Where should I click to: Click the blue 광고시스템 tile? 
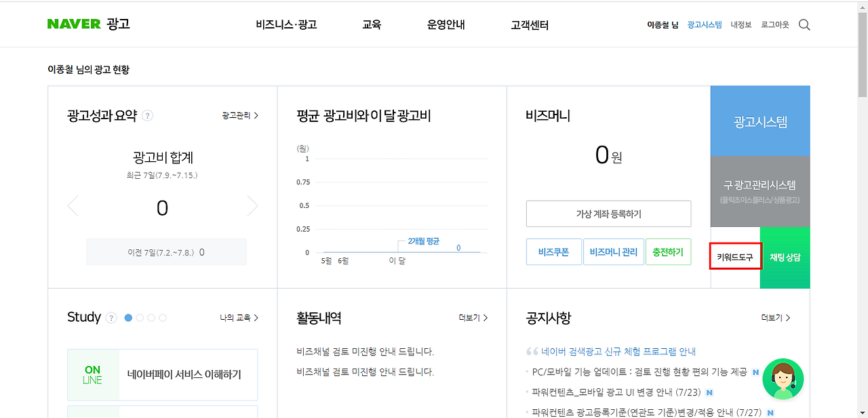coord(760,121)
